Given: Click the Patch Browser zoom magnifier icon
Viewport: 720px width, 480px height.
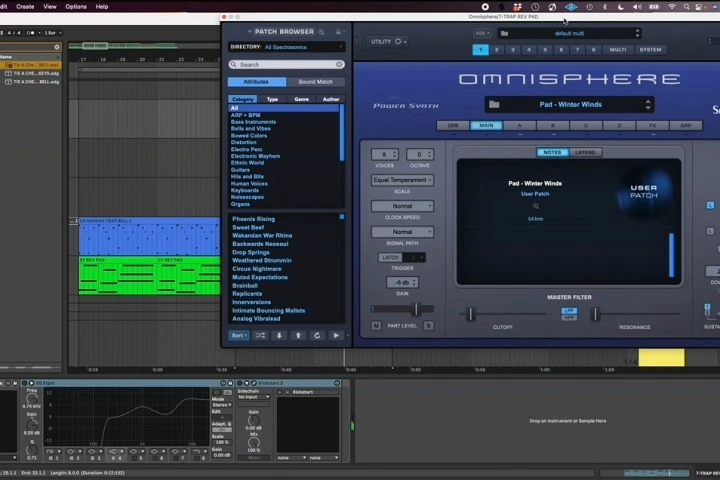Looking at the screenshot, I should pos(321,32).
